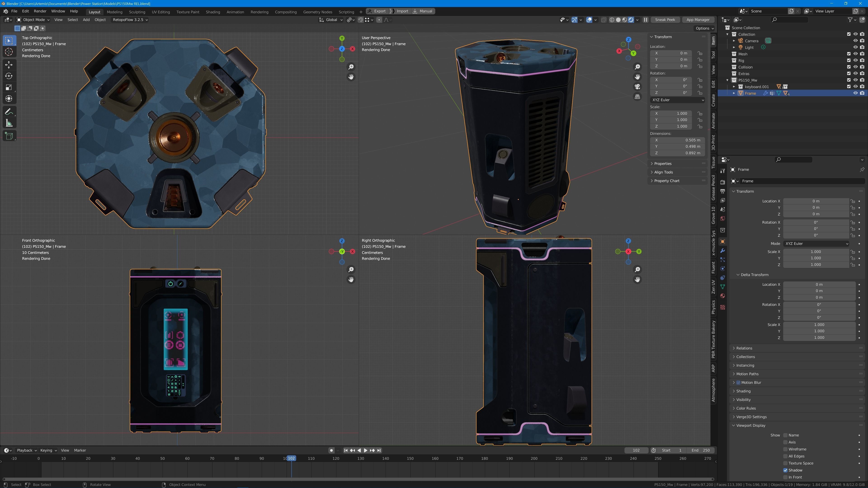Enable the Name checkbox in Viewport Display
The height and width of the screenshot is (488, 868).
[x=785, y=435]
